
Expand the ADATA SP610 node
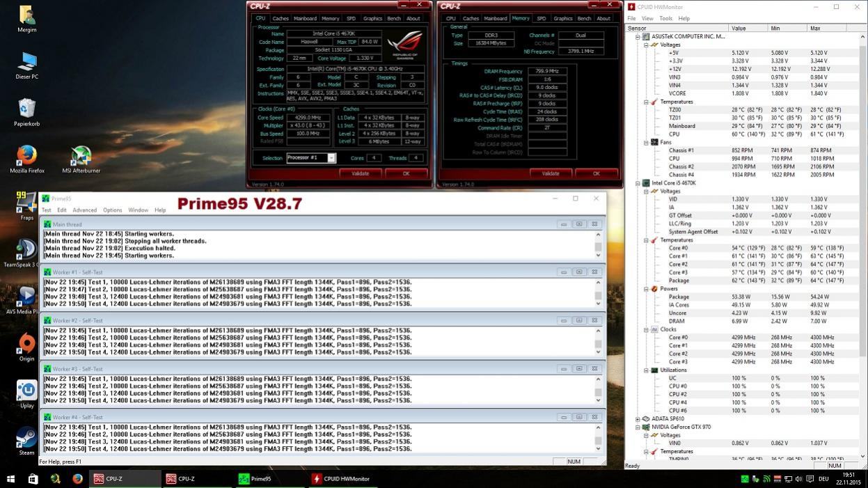[638, 419]
